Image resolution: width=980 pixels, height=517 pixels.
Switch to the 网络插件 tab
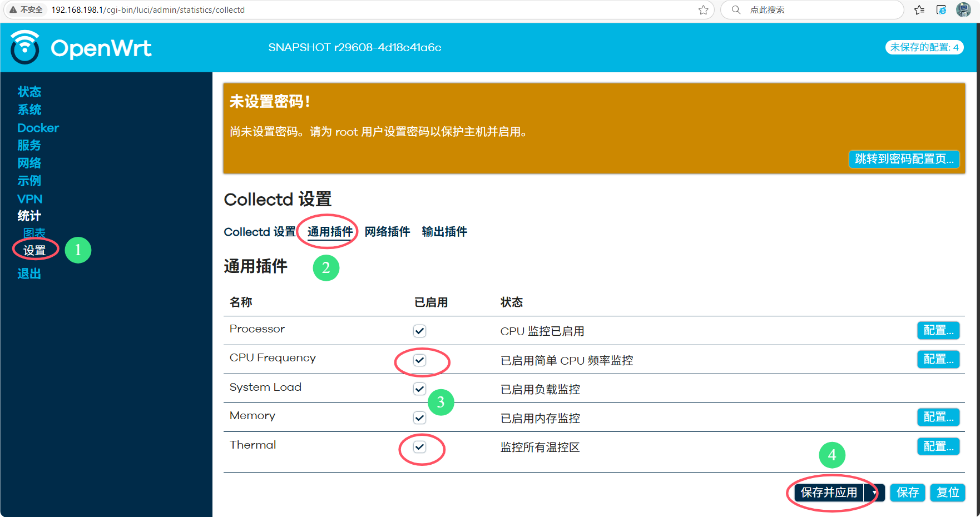click(x=387, y=232)
